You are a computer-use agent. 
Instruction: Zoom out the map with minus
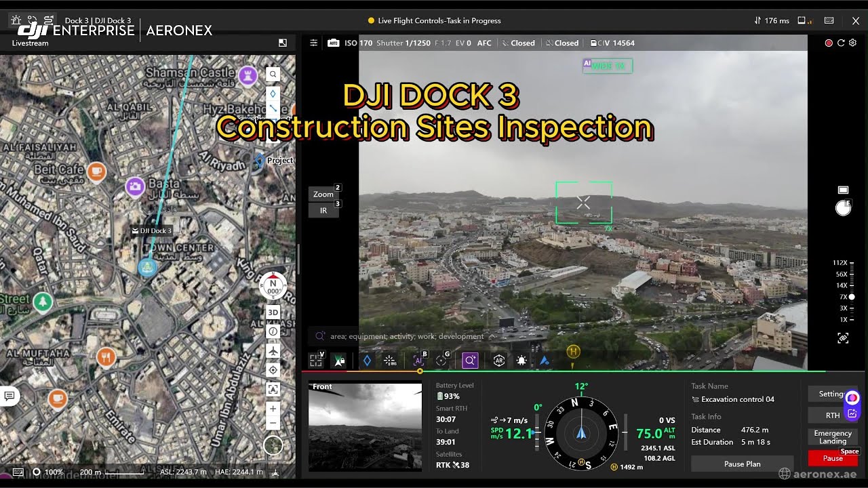click(x=273, y=424)
